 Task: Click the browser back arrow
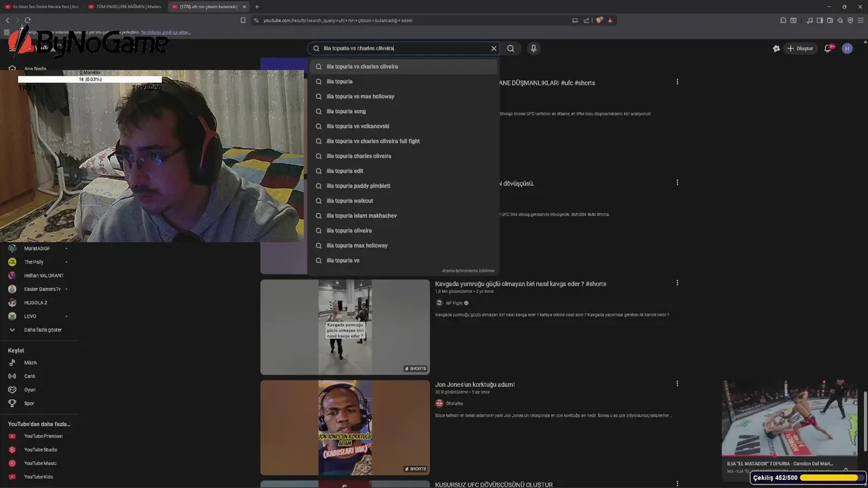point(7,20)
